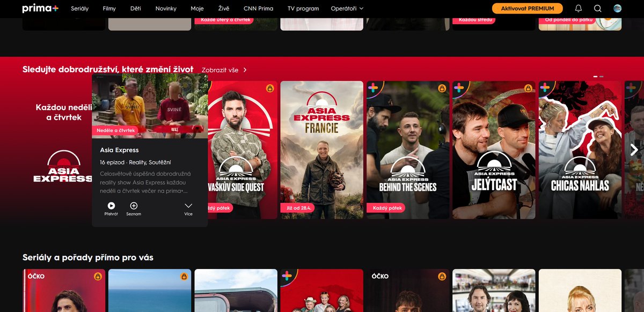Click the prima+ logo
This screenshot has width=644, height=312.
40,9
